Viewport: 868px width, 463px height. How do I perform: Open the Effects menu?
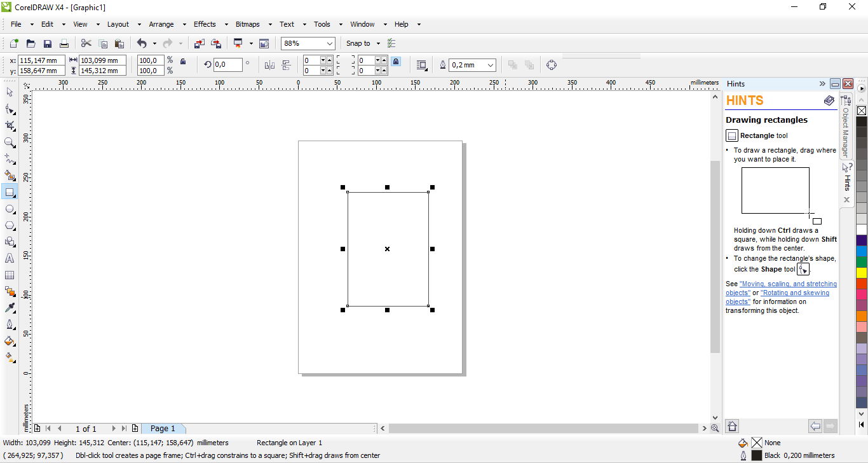205,24
